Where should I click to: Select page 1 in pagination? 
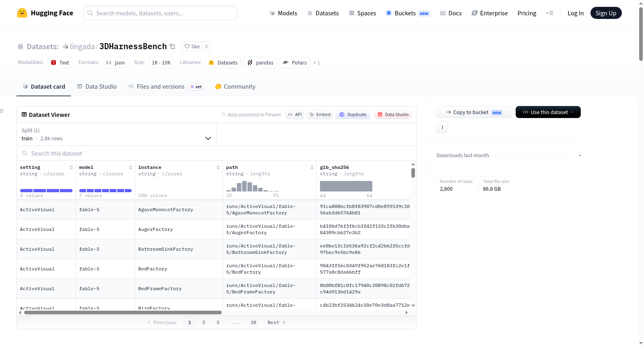click(190, 322)
